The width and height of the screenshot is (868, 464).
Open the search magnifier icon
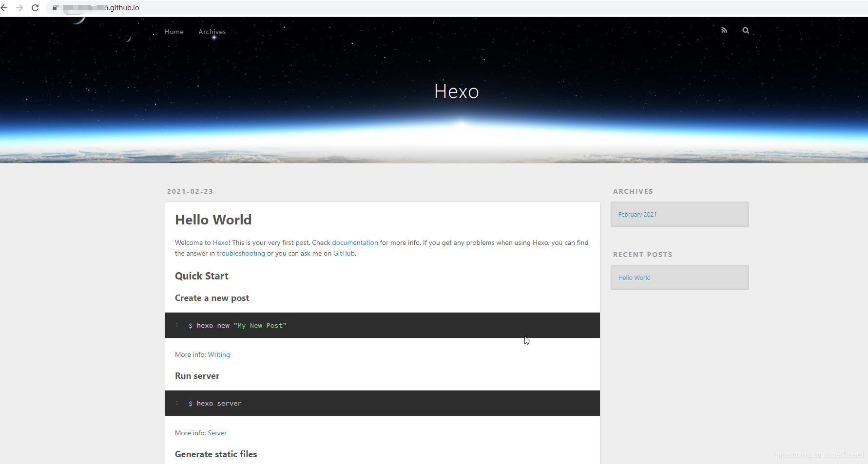(x=746, y=30)
